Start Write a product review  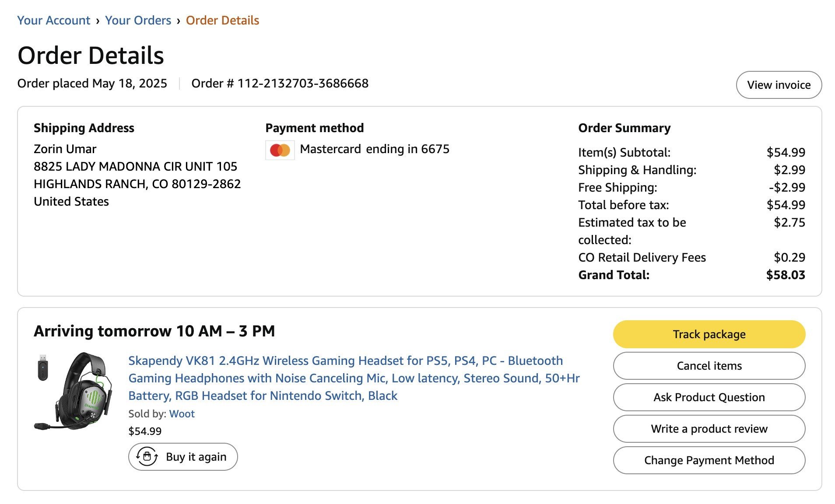pyautogui.click(x=709, y=429)
